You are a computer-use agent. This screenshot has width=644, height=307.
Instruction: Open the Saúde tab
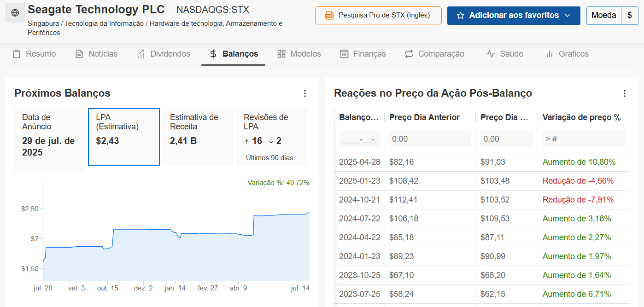[504, 54]
